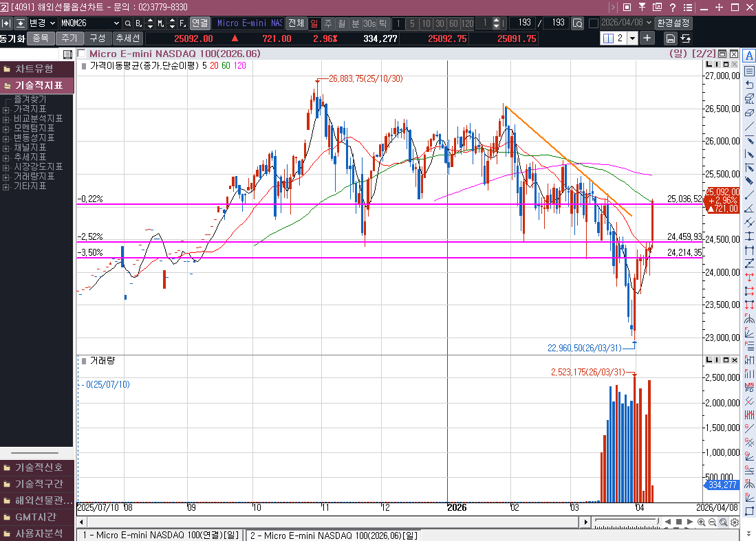Click the magnifier icon beside the MNQM26 symbol
This screenshot has width=756, height=541.
(x=128, y=23)
